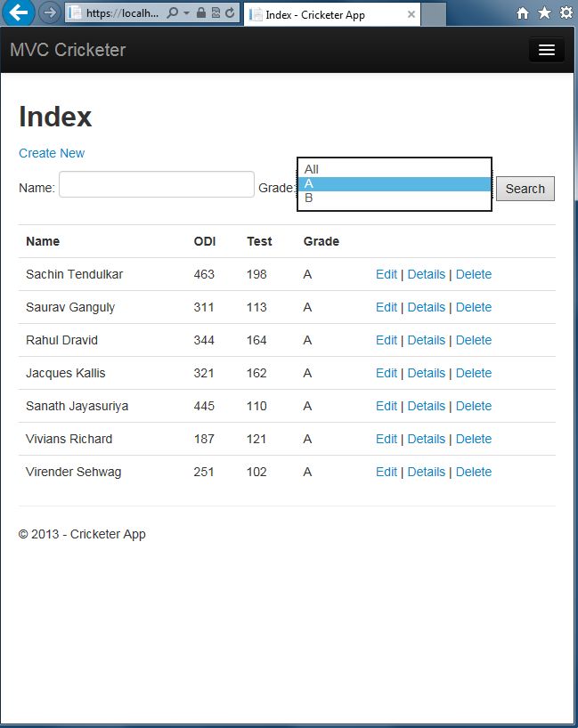
Task: Refresh the page with the reload icon
Action: coord(231,13)
